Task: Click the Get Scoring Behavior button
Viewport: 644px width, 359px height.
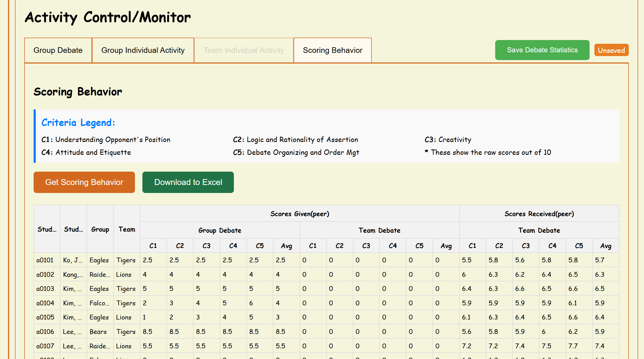Action: [x=84, y=182]
